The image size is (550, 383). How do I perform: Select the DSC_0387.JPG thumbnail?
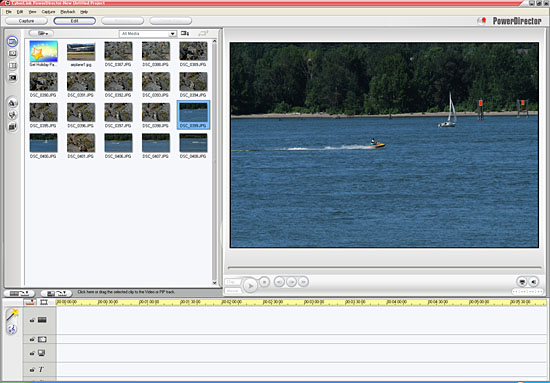[x=119, y=51]
